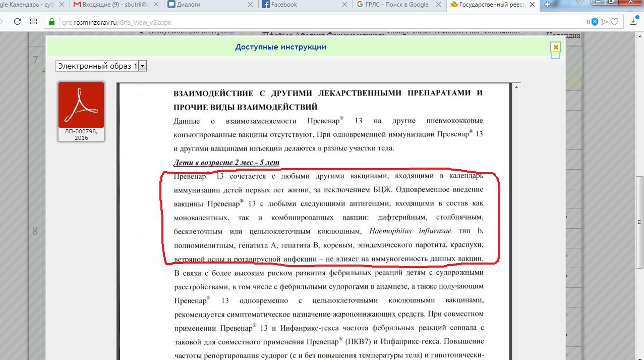
Task: Close the Facebook tab
Action: click(344, 5)
